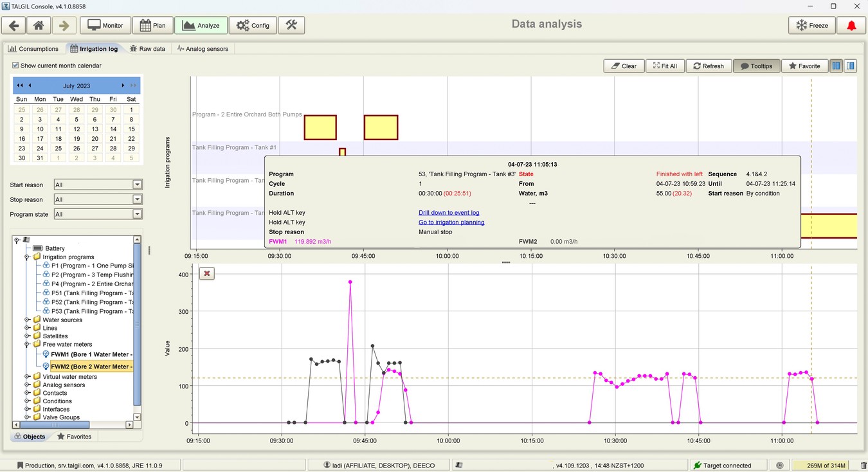
Task: Click the tree horizontal scrollbar right arrow
Action: [129, 425]
